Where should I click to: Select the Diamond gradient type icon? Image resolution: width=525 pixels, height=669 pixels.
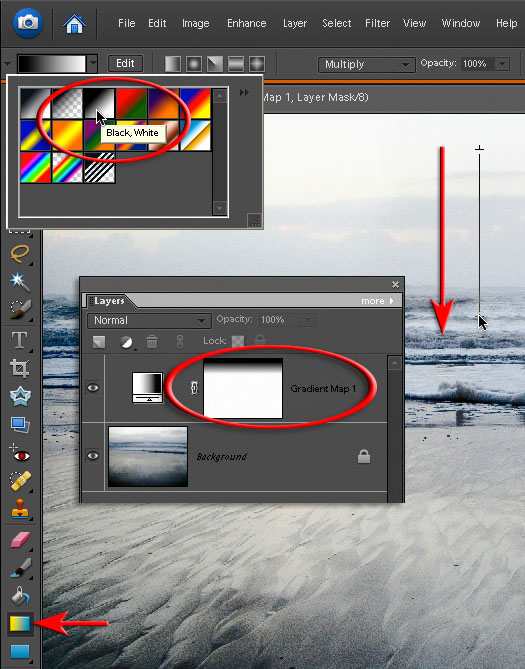[257, 64]
